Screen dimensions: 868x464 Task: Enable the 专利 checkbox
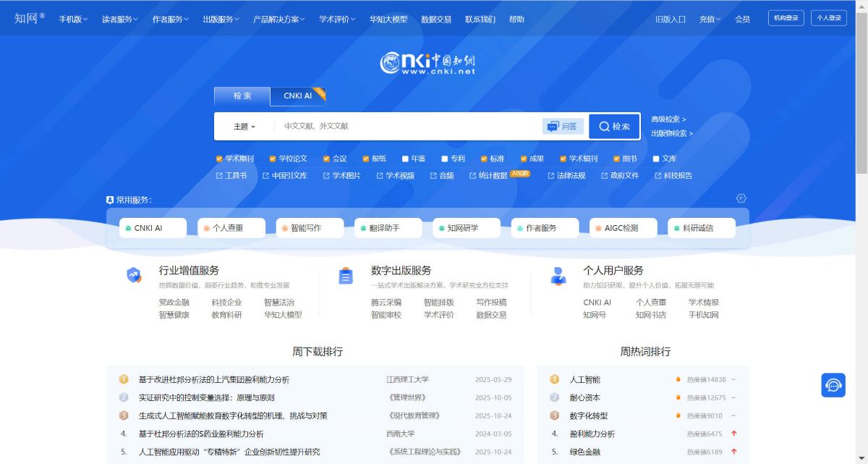click(445, 159)
